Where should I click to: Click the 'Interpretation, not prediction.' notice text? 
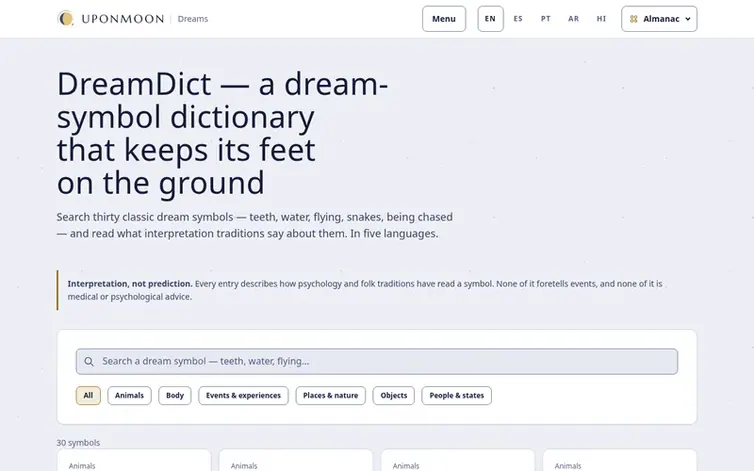click(x=130, y=284)
